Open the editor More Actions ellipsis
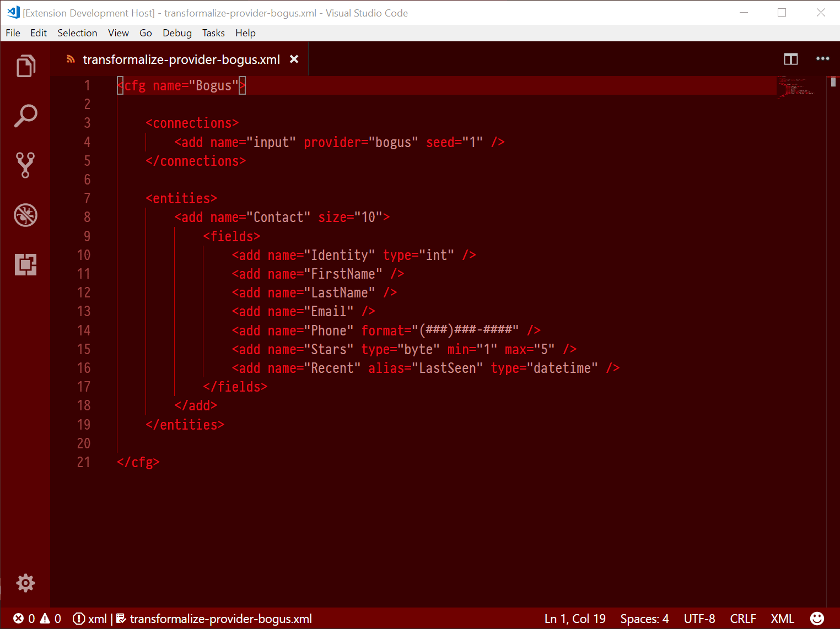 (822, 58)
